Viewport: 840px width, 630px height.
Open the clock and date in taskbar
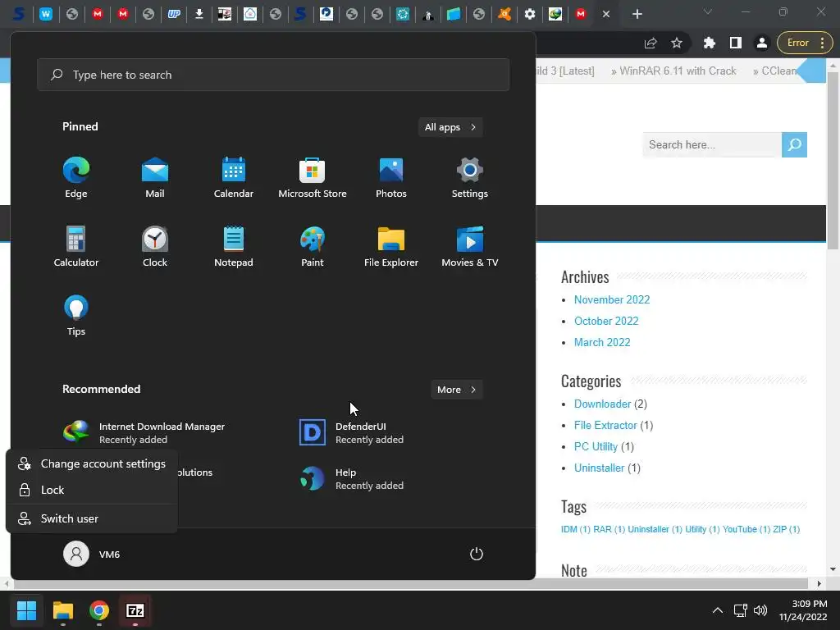tap(803, 610)
